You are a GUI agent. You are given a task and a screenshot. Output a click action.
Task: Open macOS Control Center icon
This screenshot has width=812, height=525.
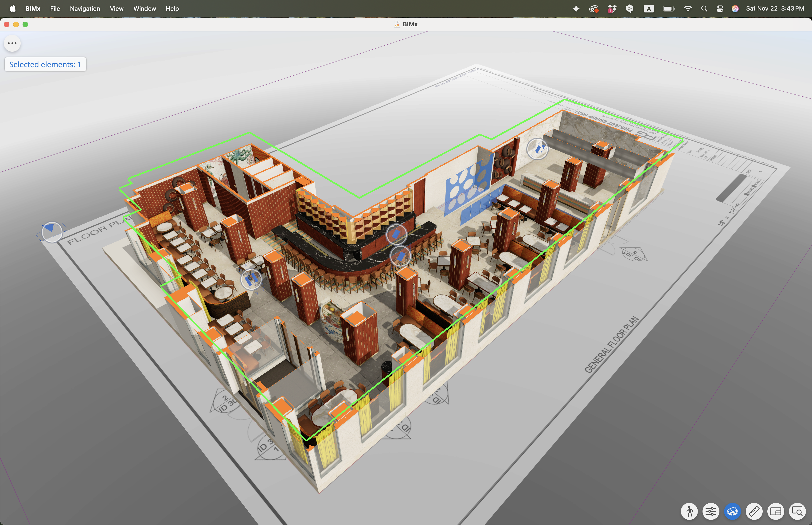coord(720,8)
